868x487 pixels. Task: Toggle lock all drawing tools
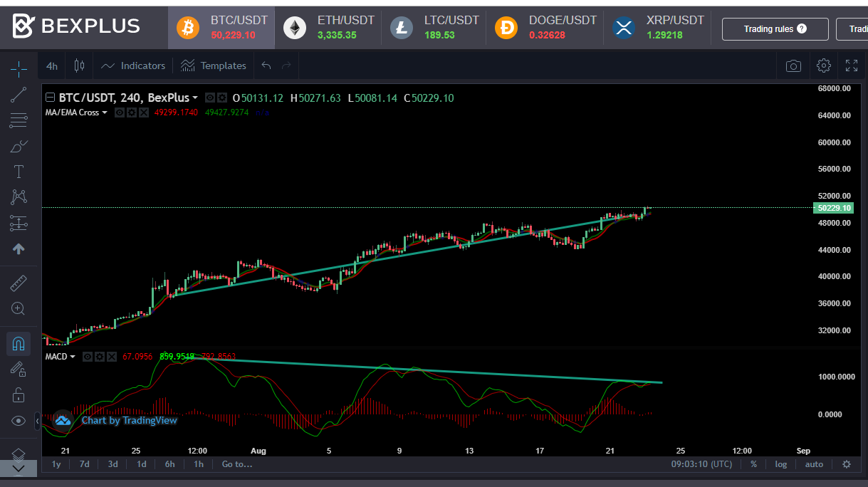pos(19,395)
